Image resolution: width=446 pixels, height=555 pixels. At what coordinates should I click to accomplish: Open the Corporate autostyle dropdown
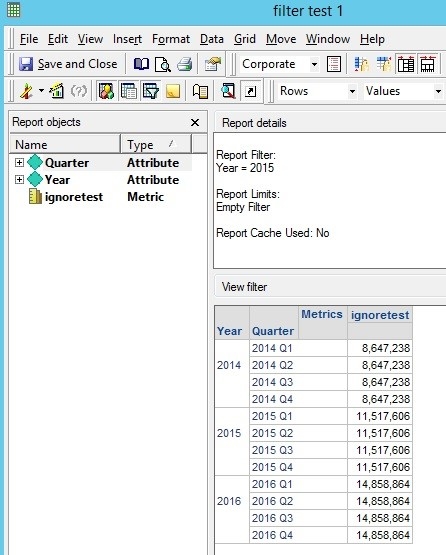314,64
